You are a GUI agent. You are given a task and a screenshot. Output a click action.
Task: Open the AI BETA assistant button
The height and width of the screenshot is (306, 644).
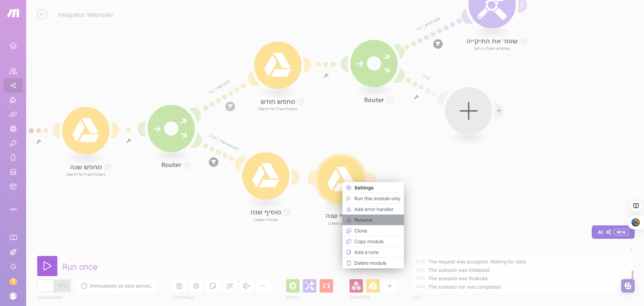coord(613,232)
